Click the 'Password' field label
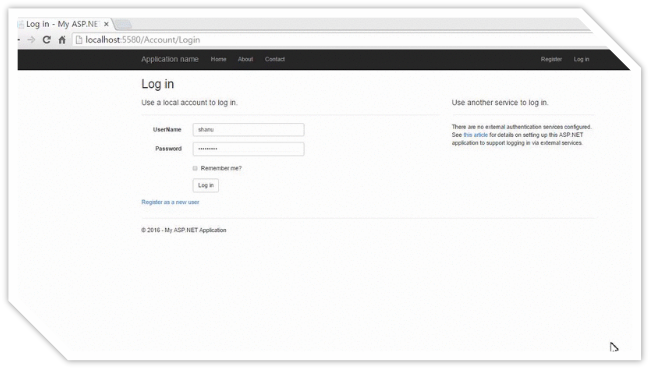The image size is (650, 369). pyautogui.click(x=168, y=149)
